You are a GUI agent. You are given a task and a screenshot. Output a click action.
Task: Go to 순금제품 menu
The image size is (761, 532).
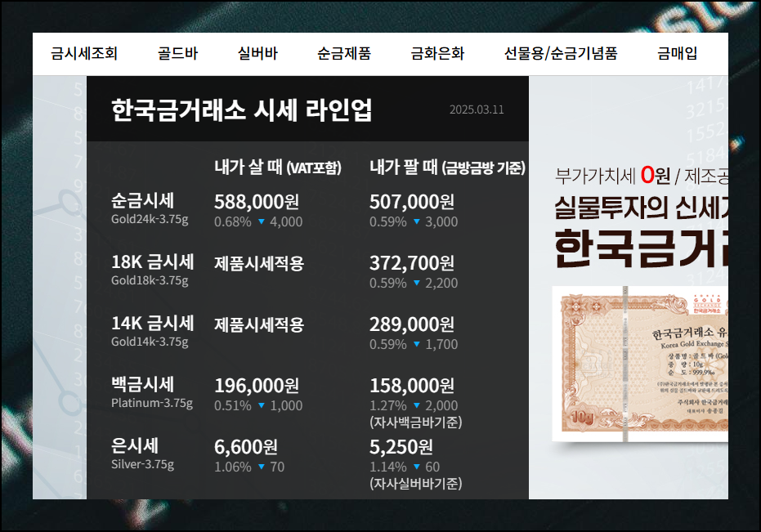(343, 53)
